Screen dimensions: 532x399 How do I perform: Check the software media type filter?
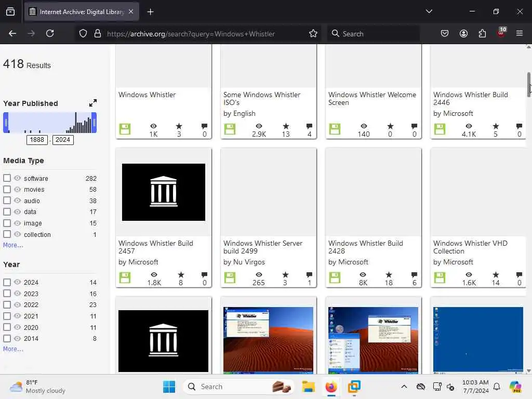pos(7,178)
